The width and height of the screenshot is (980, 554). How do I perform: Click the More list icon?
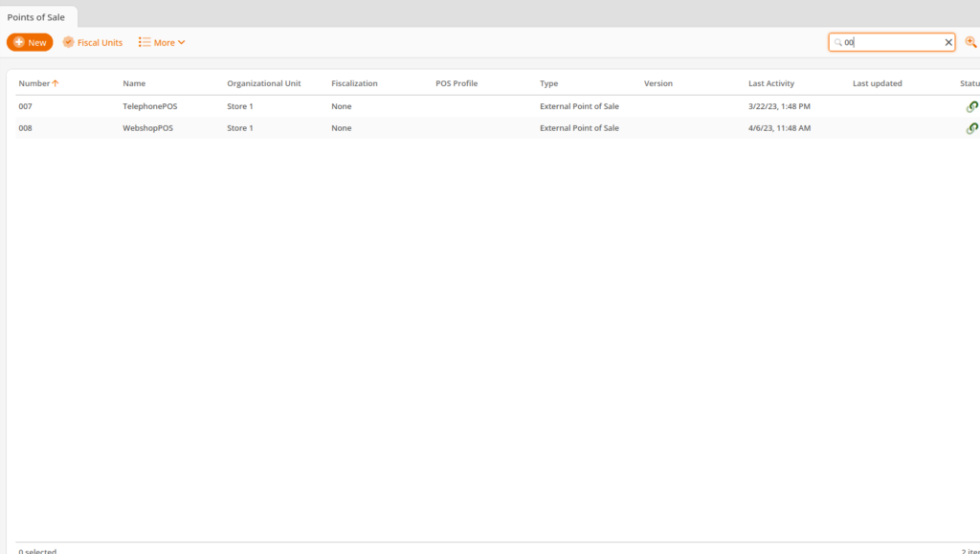(x=145, y=42)
